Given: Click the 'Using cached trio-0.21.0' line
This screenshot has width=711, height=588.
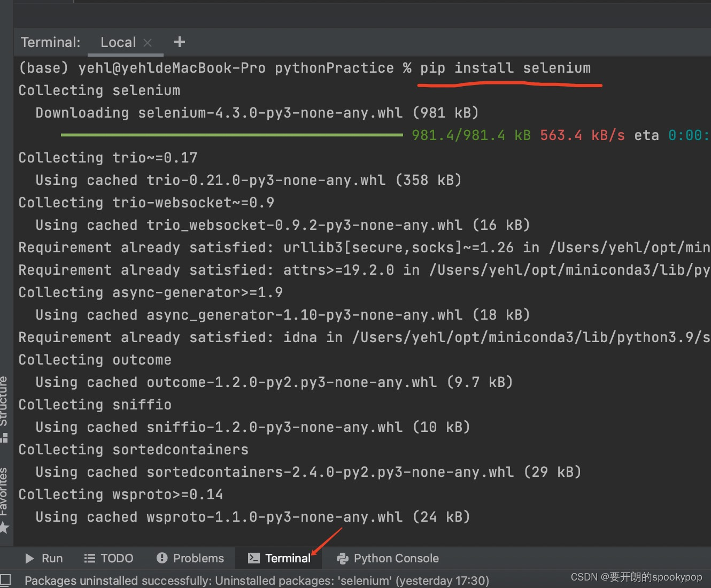Looking at the screenshot, I should [249, 180].
